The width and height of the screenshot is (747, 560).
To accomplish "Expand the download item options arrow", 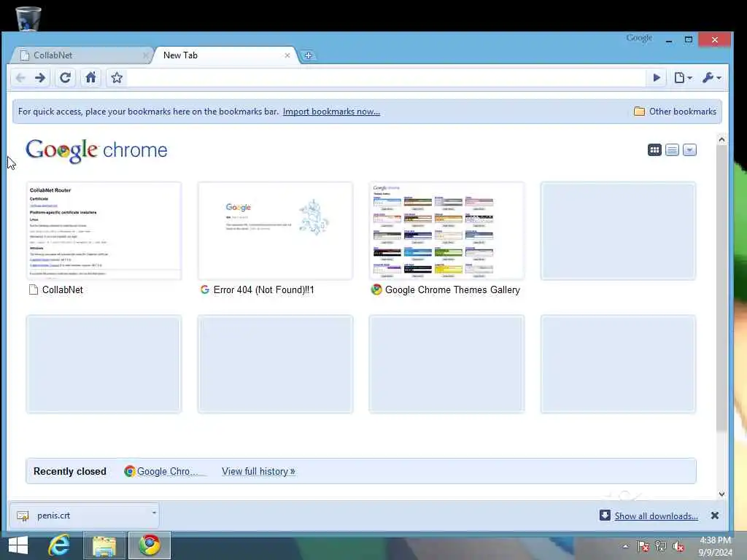I will (154, 513).
